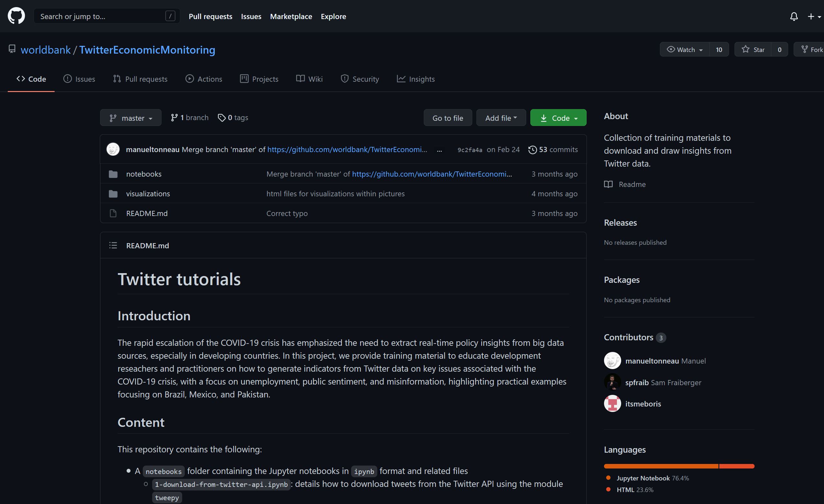The height and width of the screenshot is (504, 824).
Task: Click manueltonneau's avatar in Contributors
Action: 612,361
